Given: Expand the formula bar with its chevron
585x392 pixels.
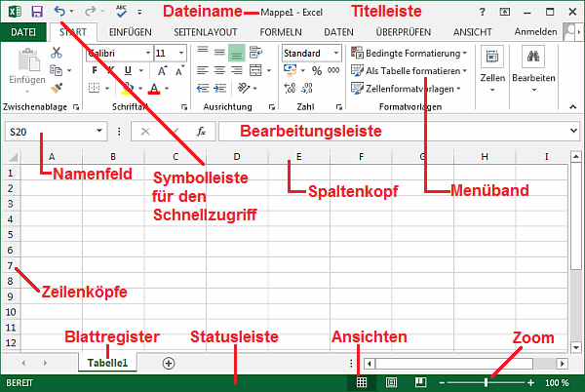Looking at the screenshot, I should point(574,131).
